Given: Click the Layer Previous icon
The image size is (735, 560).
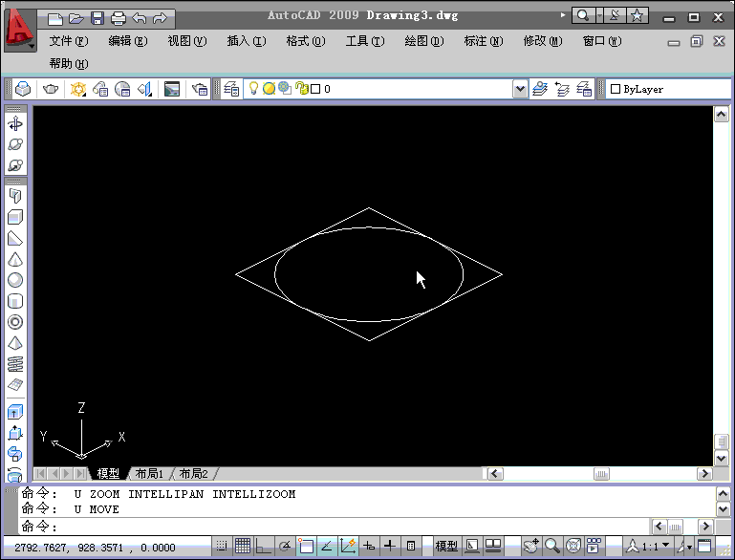Looking at the screenshot, I should click(x=562, y=89).
